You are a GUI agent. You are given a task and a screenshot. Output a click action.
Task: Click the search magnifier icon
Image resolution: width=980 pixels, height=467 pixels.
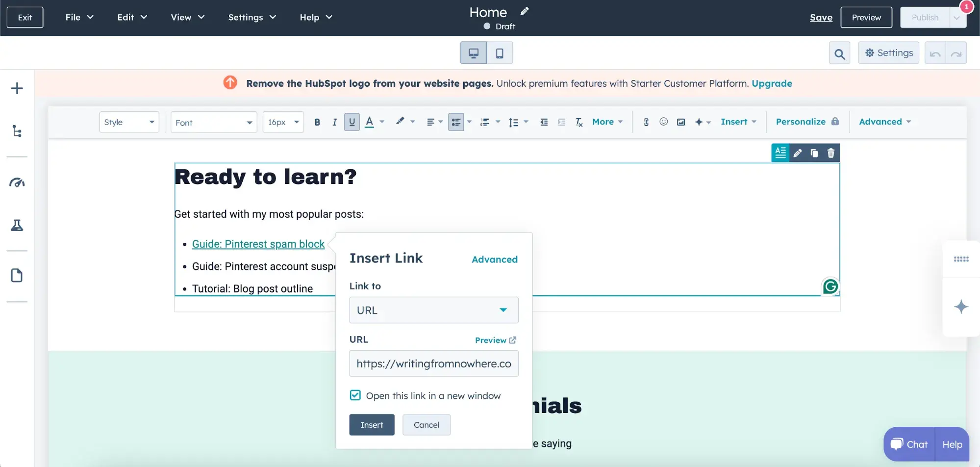pos(839,53)
